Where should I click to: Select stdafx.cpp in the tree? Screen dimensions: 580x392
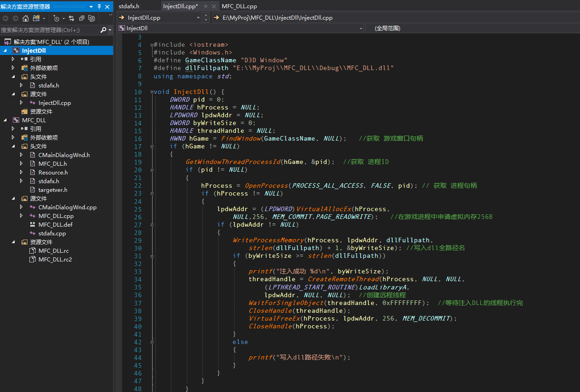pyautogui.click(x=52, y=233)
